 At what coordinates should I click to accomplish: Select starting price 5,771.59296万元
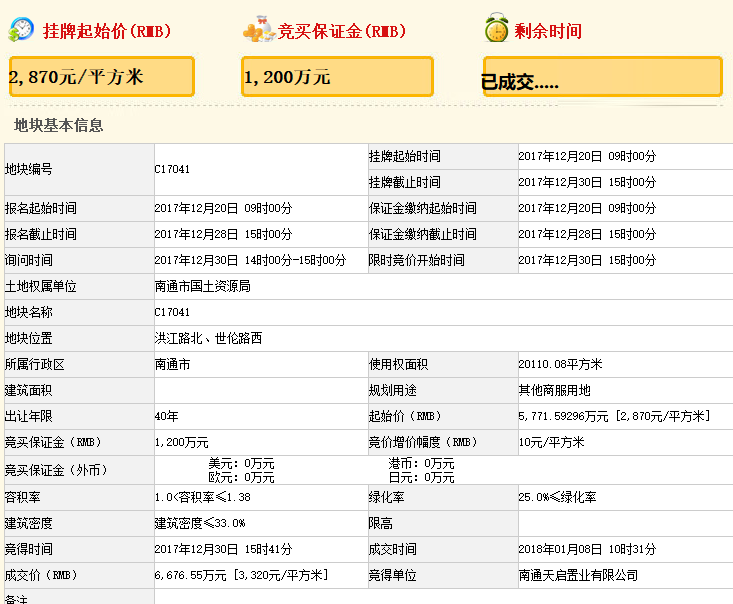click(x=564, y=416)
